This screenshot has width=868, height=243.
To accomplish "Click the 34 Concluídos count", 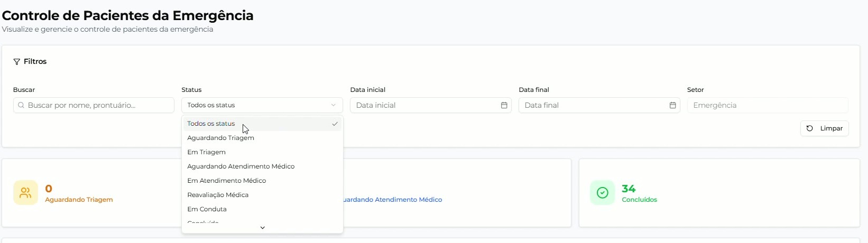I will pos(629,189).
